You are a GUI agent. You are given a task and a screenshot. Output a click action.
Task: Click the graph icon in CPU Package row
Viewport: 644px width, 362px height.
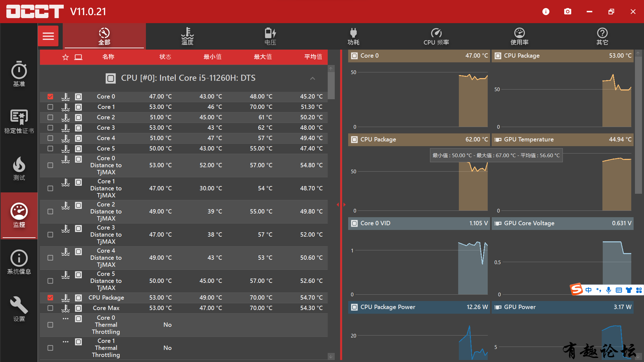point(78,298)
